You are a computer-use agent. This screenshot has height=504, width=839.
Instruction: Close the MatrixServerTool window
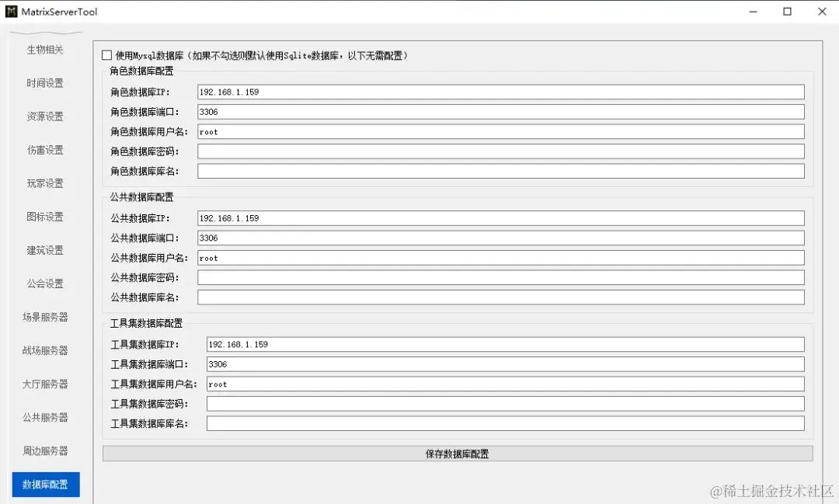(822, 11)
